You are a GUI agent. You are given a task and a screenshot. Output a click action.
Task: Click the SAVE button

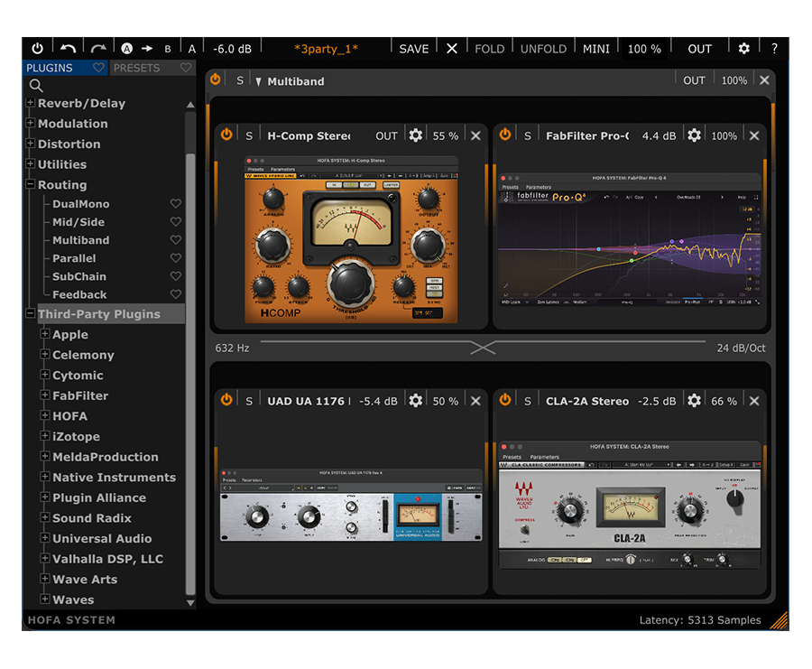point(414,50)
